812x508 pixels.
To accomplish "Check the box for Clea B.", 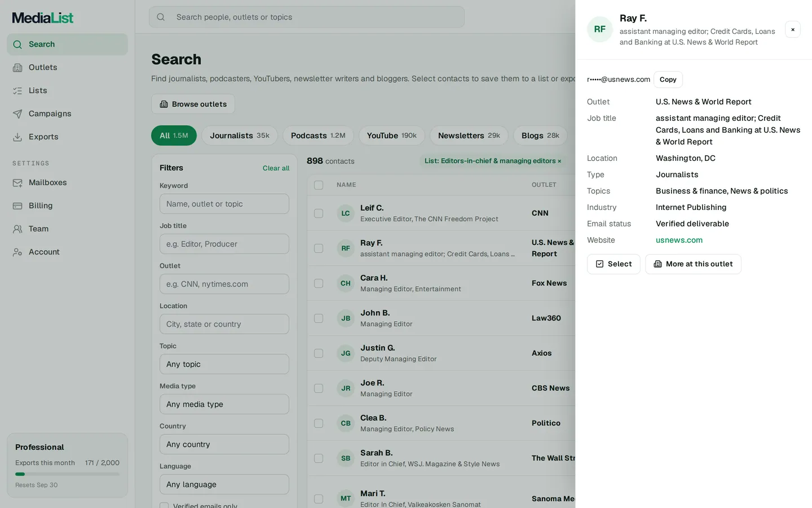I will coord(319,423).
